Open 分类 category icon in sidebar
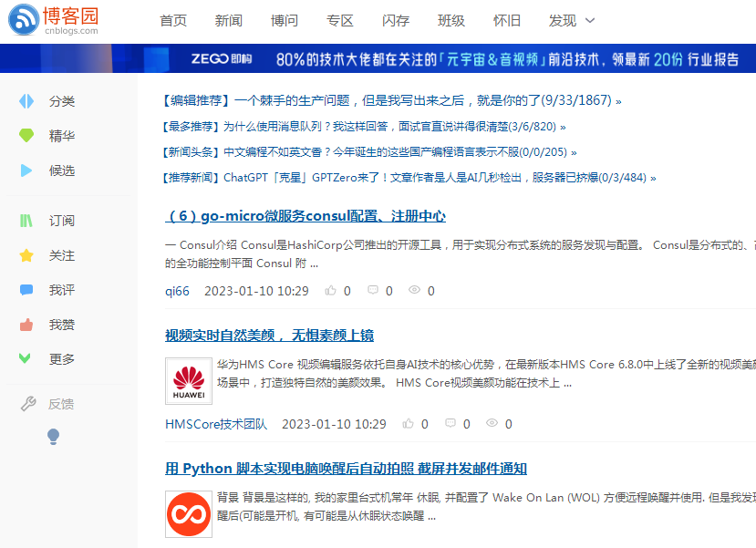The width and height of the screenshot is (756, 548). click(x=27, y=101)
